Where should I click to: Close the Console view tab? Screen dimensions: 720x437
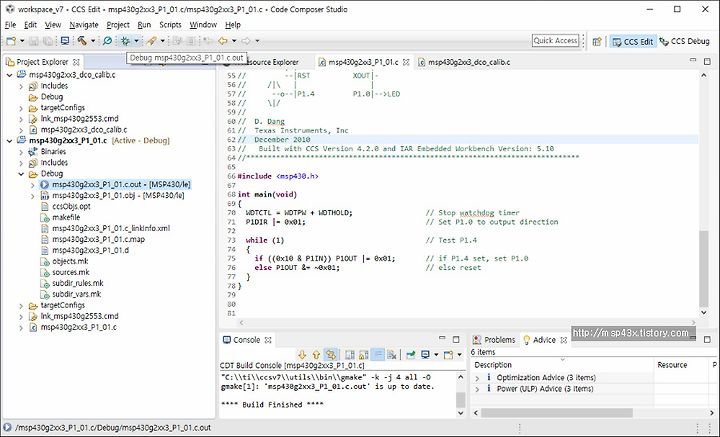pos(268,340)
